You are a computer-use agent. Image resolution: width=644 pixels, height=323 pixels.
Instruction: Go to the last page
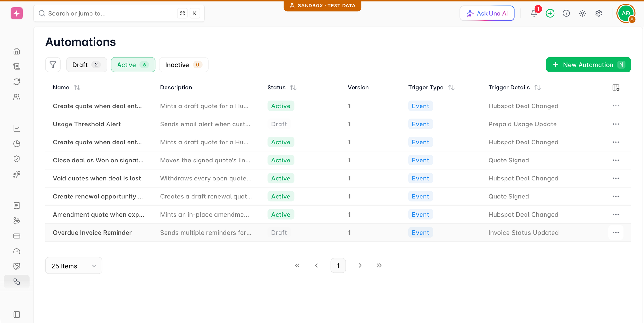(379, 265)
